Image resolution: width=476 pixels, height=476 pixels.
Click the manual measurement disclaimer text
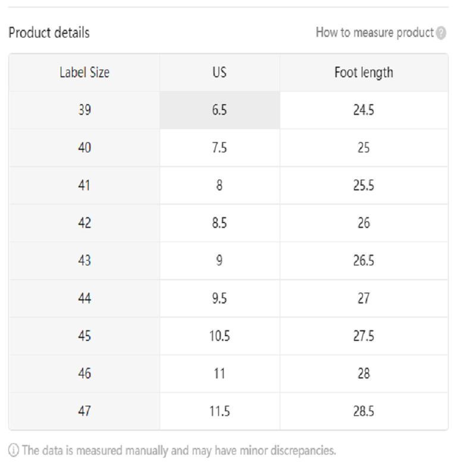178,450
